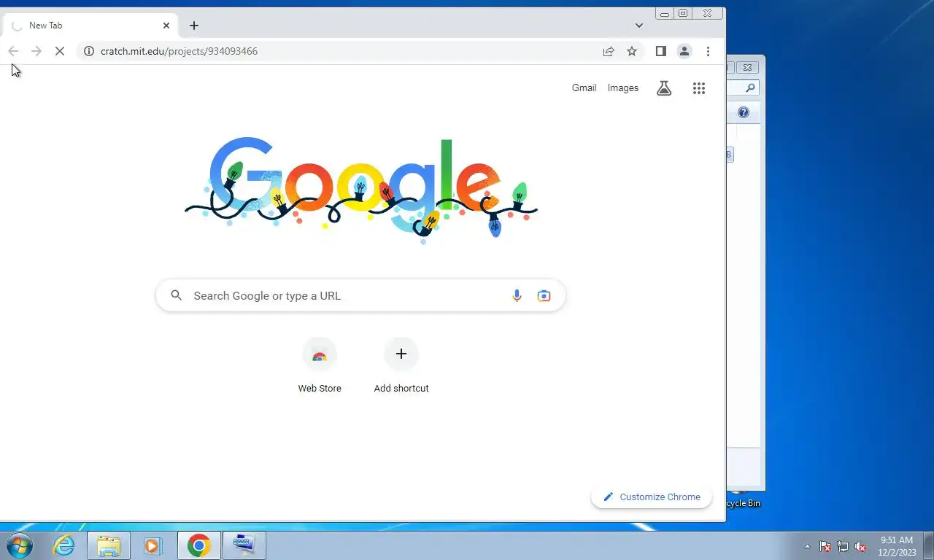This screenshot has width=934, height=560.
Task: Open the Web Store shortcut
Action: pos(320,365)
